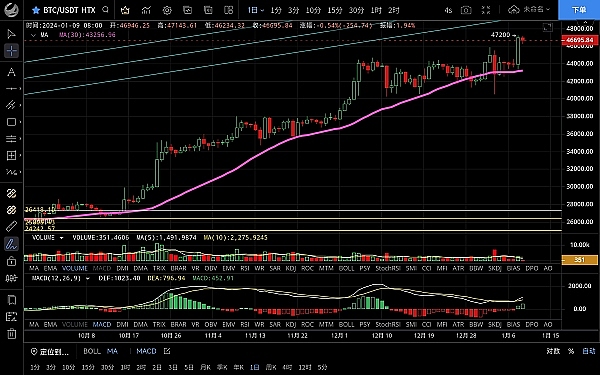Toggle the lock drawings icon
Image resolution: width=600 pixels, height=375 pixels.
[11, 262]
